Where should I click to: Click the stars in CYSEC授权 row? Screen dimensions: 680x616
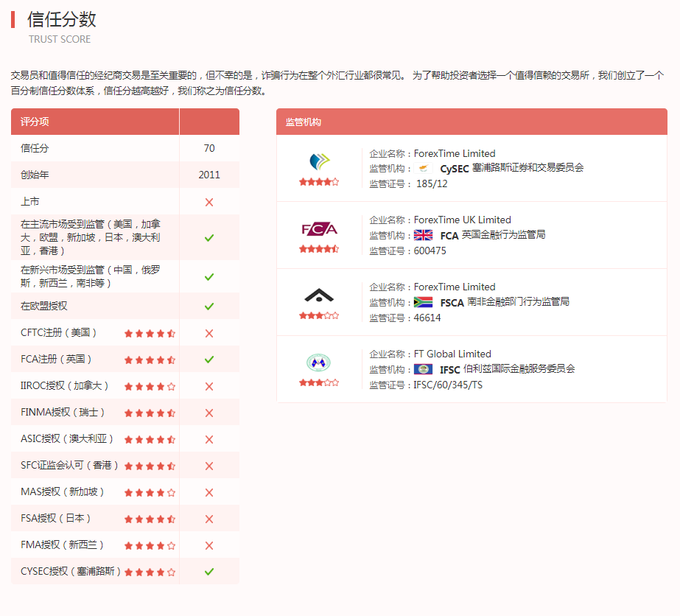pos(150,573)
